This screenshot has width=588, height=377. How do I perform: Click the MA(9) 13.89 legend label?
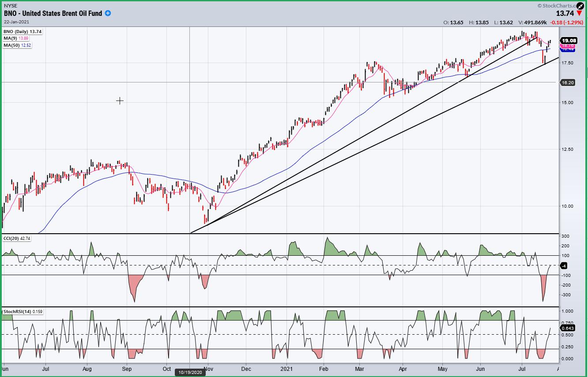16,38
